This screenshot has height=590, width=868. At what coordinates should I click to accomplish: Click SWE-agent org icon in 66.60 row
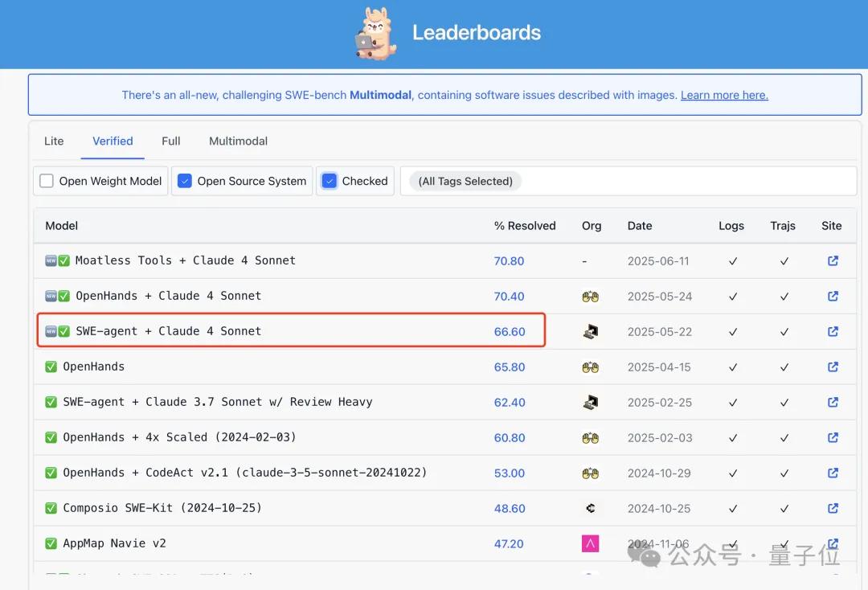pos(591,331)
